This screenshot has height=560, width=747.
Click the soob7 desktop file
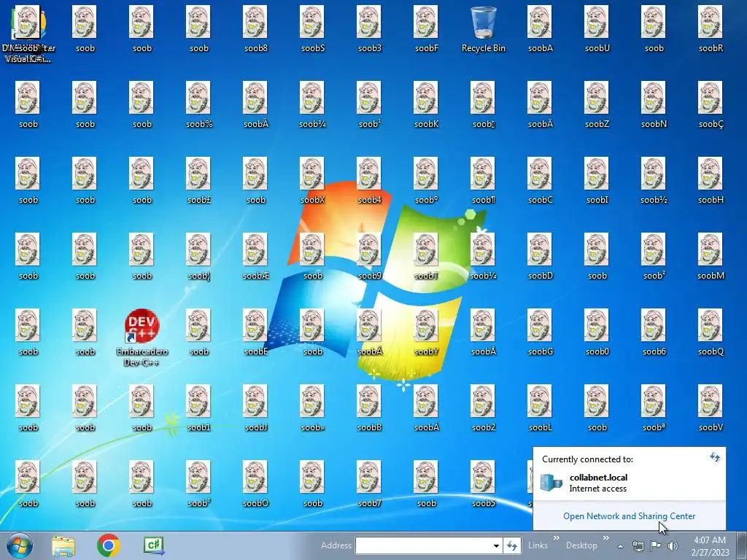pyautogui.click(x=370, y=484)
